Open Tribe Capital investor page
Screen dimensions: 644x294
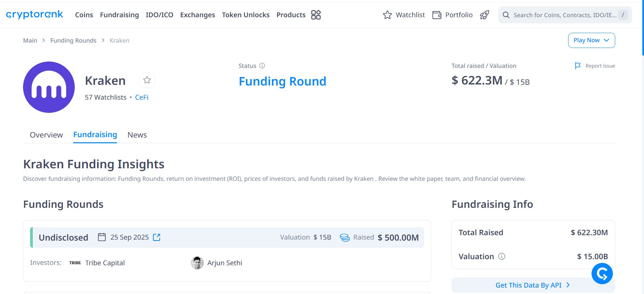(105, 263)
